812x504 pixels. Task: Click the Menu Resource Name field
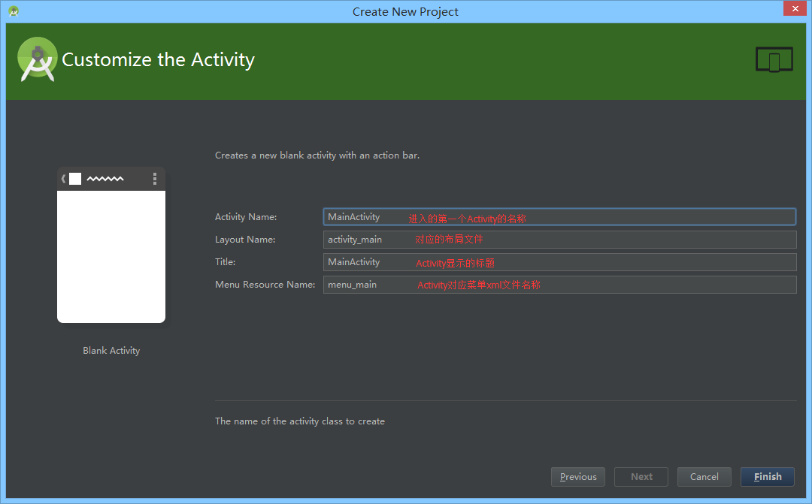pyautogui.click(x=559, y=284)
